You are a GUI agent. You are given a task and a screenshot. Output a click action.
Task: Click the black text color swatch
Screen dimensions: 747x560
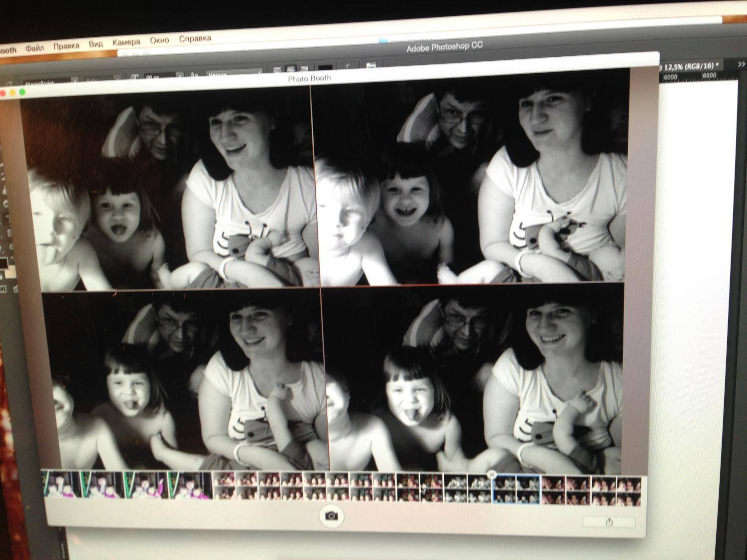325,67
